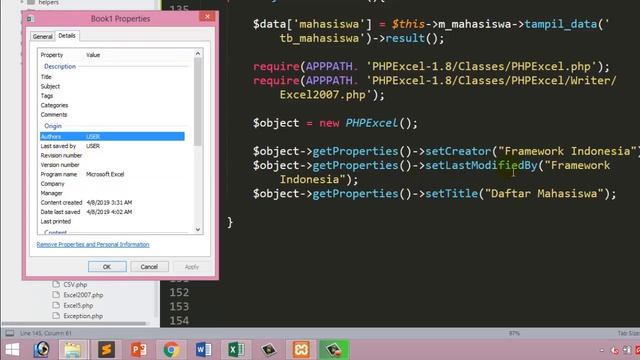Screen dimensions: 640x360
Task: Click the Tags property row
Action: click(112, 96)
